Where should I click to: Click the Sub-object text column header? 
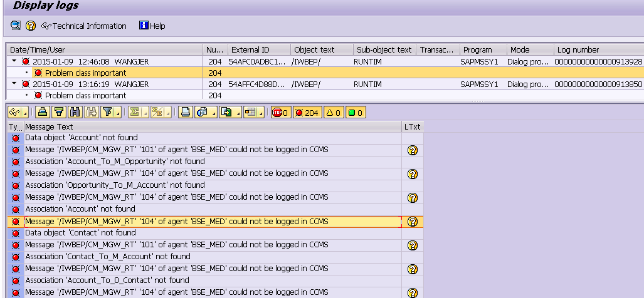coord(385,49)
